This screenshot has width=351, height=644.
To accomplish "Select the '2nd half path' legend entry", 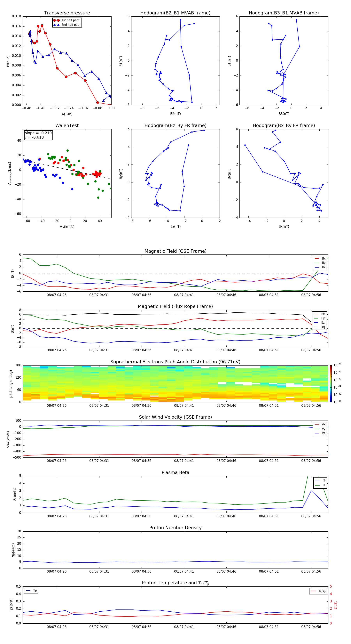I will click(x=67, y=25).
